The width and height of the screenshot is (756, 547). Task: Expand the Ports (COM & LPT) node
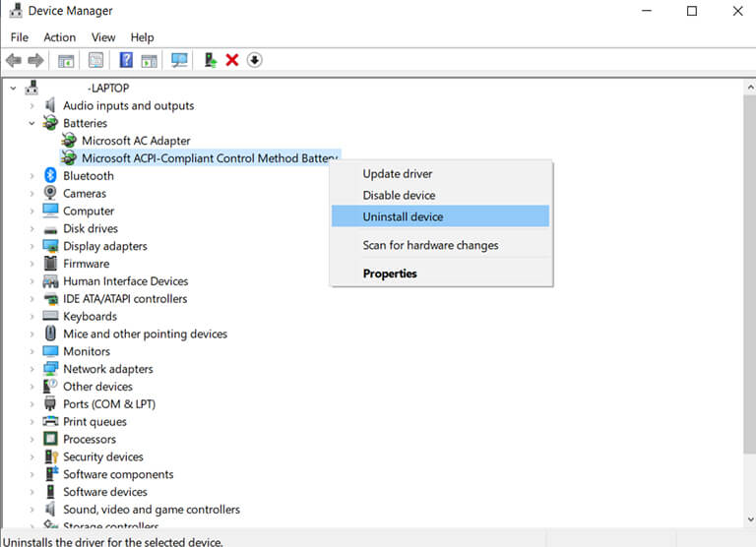click(31, 404)
